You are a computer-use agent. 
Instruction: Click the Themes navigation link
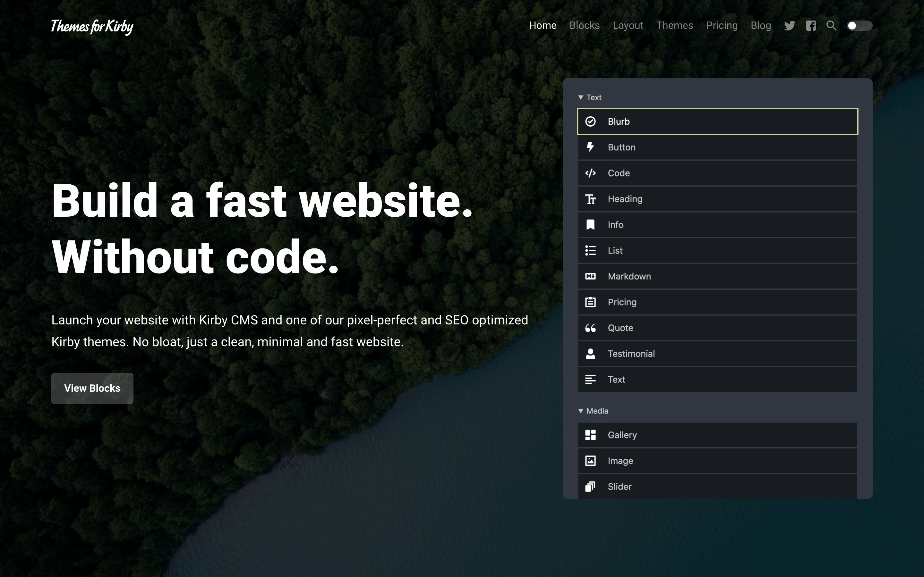coord(674,25)
